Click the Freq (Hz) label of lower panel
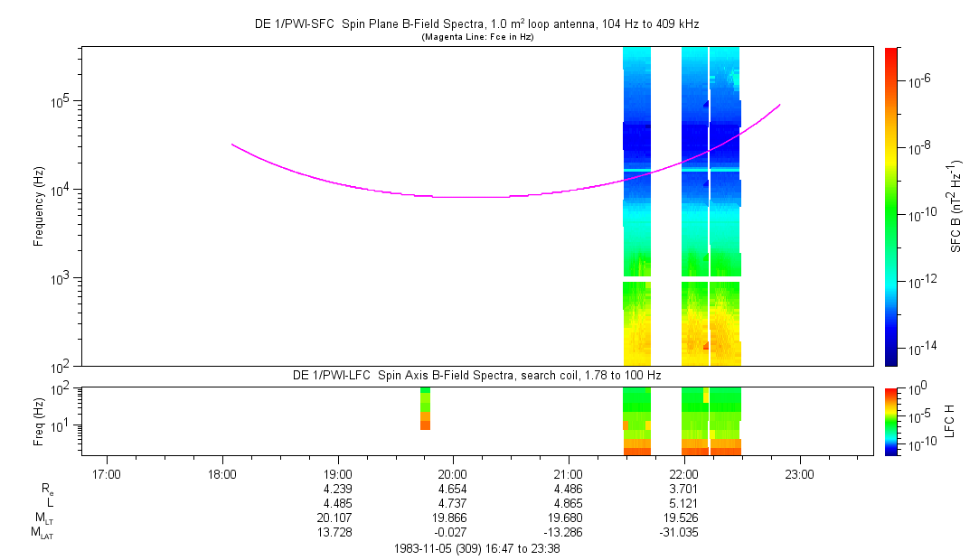 pos(40,421)
